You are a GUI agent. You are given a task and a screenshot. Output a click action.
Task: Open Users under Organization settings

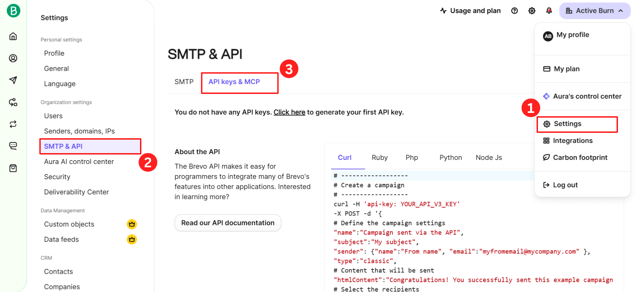(x=53, y=116)
